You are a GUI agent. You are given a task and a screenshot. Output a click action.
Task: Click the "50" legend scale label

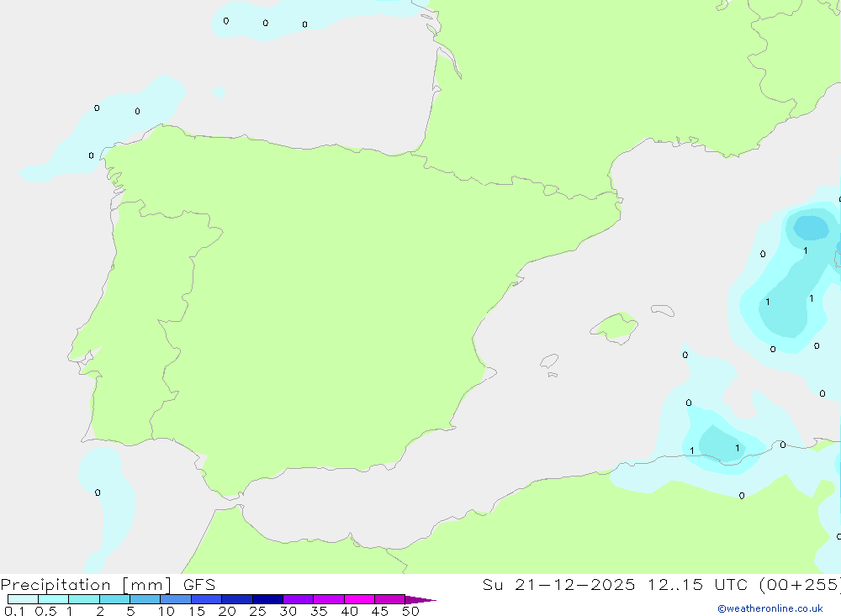[x=410, y=611]
